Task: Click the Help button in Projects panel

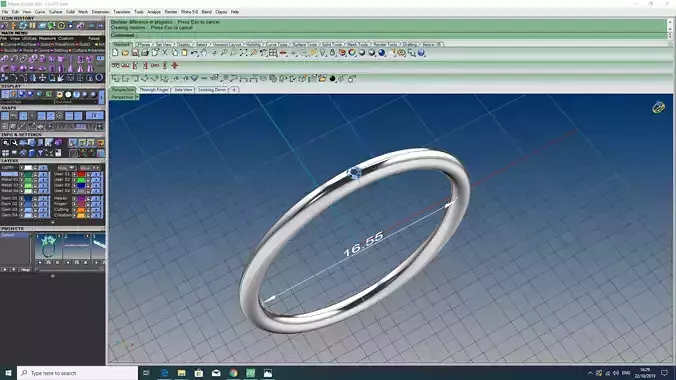Action: point(25,270)
